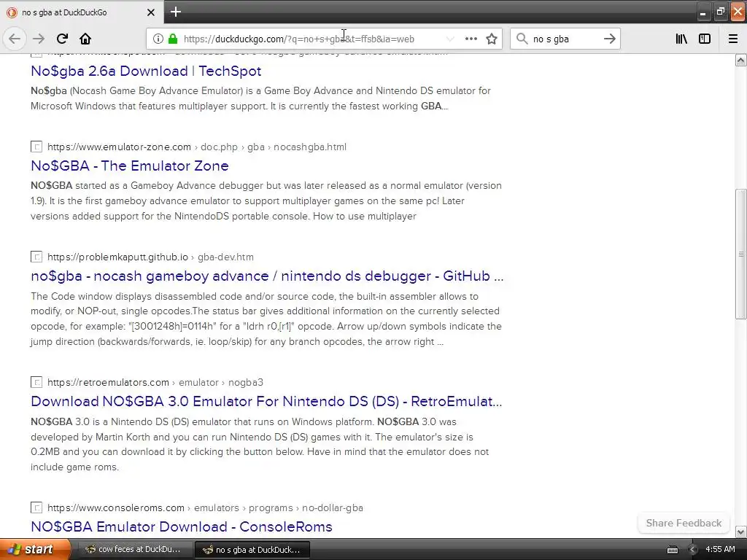Screen dimensions: 747x560
Task: Click the consoleroms.com site favicon
Action: [36, 508]
